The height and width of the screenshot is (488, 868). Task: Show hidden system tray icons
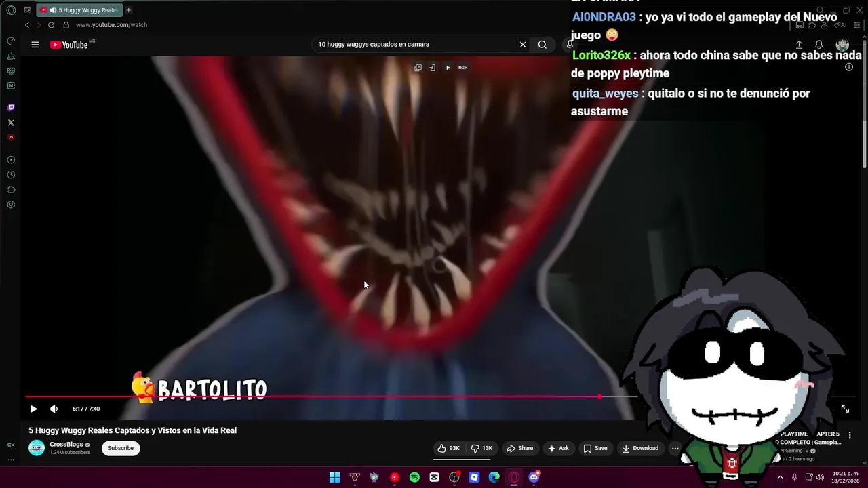(x=781, y=477)
